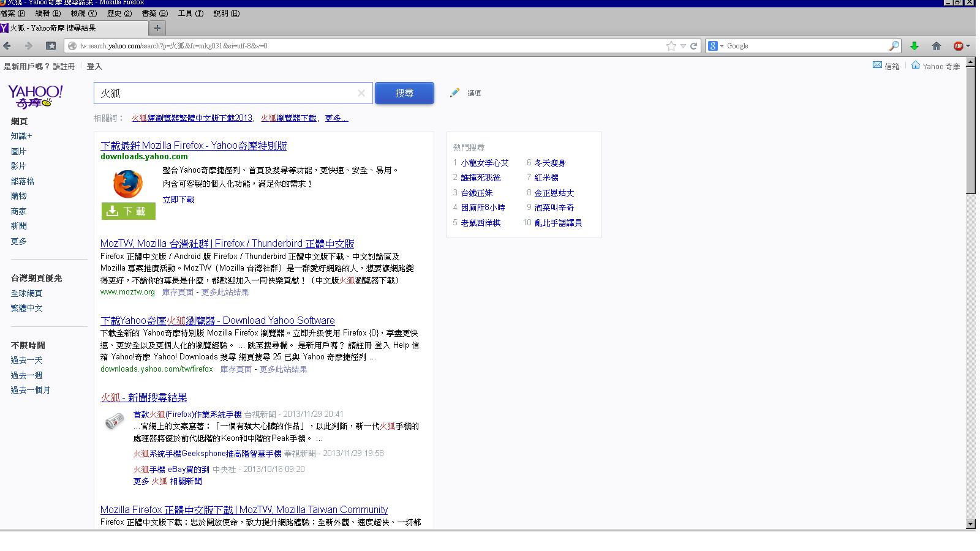The width and height of the screenshot is (980, 551).
Task: Click inside the Yahoo search text field
Action: point(227,93)
